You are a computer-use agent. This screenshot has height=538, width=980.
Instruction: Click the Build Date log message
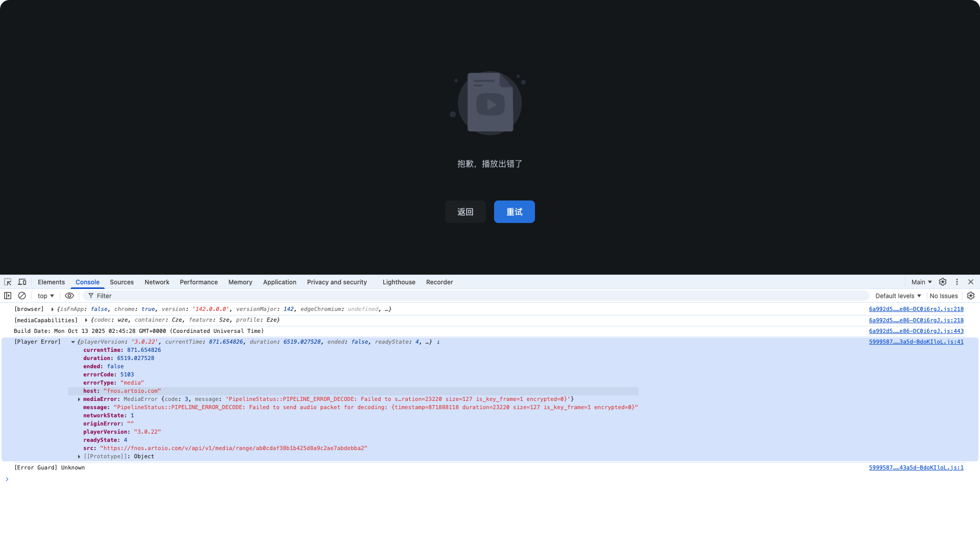point(138,331)
